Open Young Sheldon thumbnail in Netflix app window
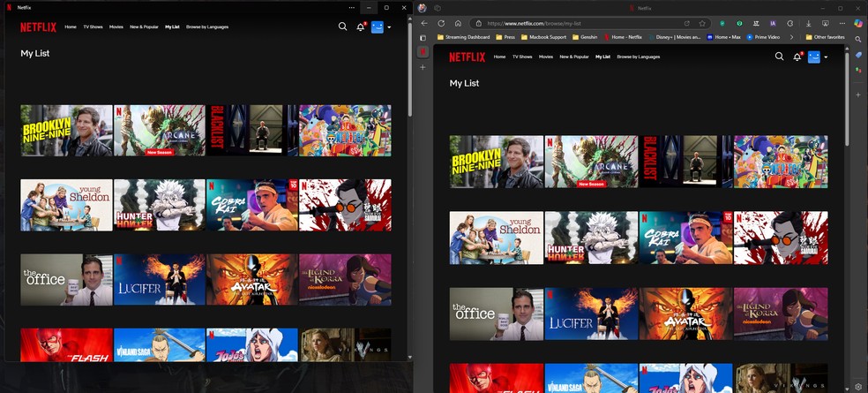 (x=66, y=205)
